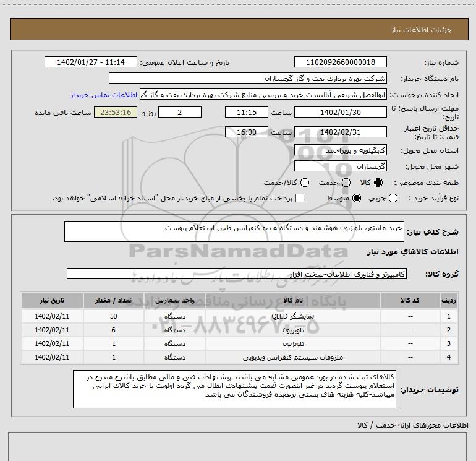Click the announcement date field 1402/01/27 - 11:14
The image size is (476, 461).
click(91, 62)
